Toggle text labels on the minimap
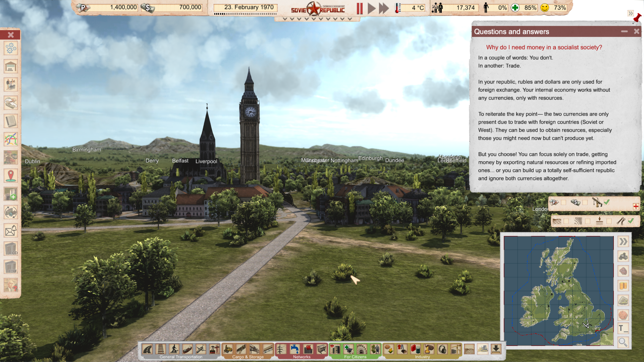The image size is (644, 362). click(x=623, y=328)
